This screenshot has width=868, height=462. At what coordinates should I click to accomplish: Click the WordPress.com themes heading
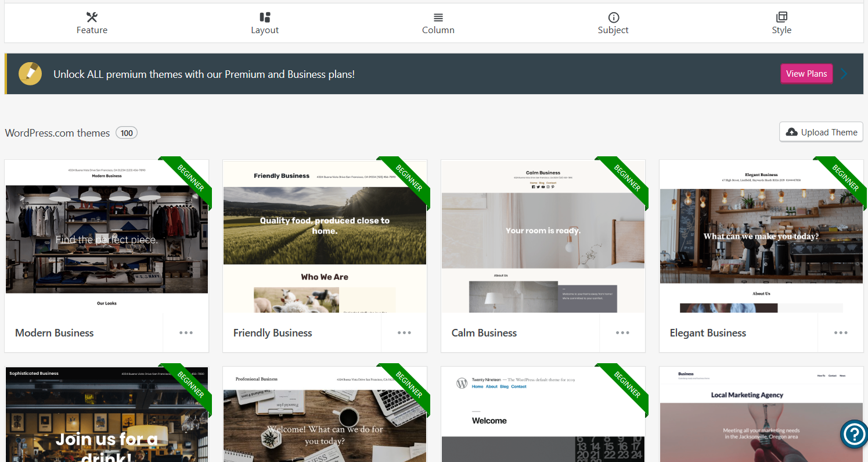coord(57,133)
